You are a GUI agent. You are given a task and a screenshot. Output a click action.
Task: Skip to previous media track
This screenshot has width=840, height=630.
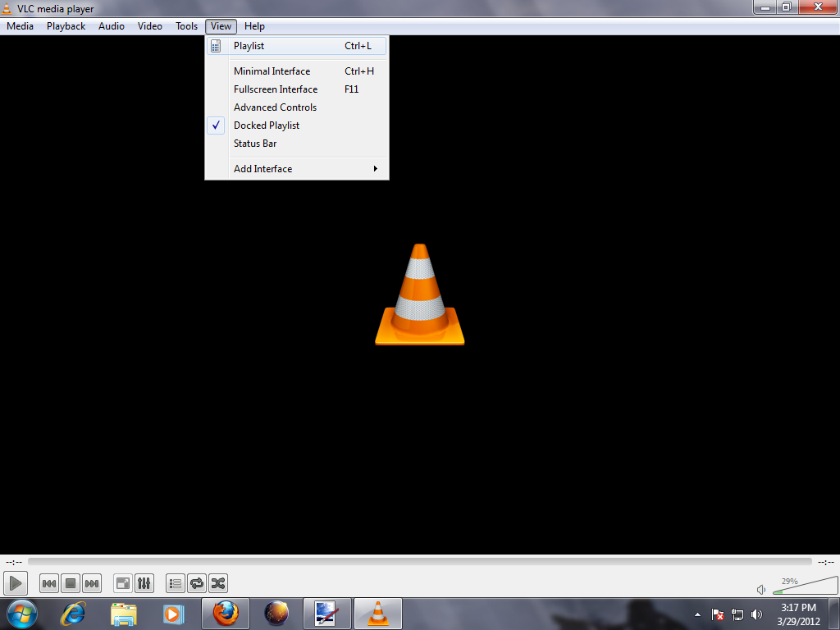pos(49,583)
